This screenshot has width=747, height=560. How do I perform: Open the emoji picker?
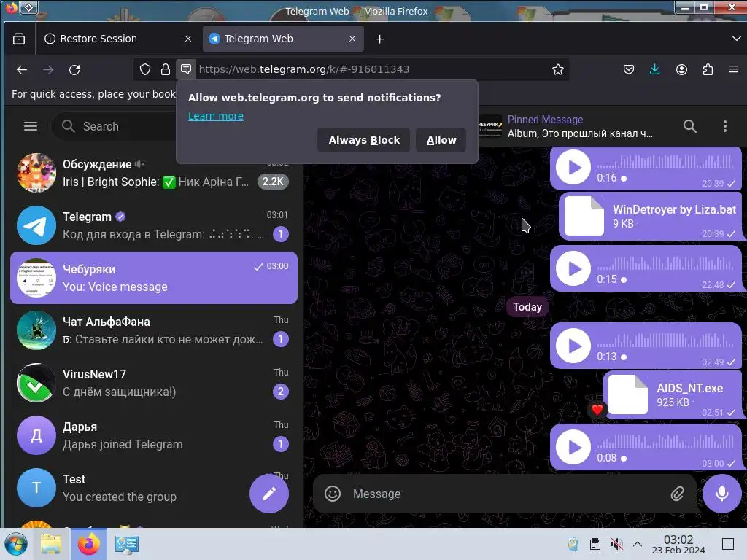pos(333,494)
